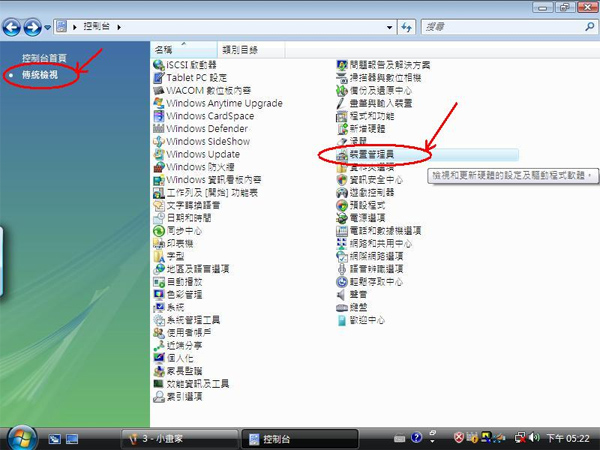Open the 索引選項 magnifier icon
This screenshot has width=600, height=450.
tap(159, 397)
